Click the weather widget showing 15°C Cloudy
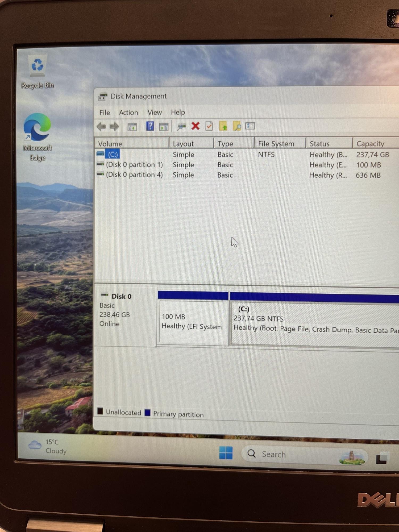 pos(48,446)
